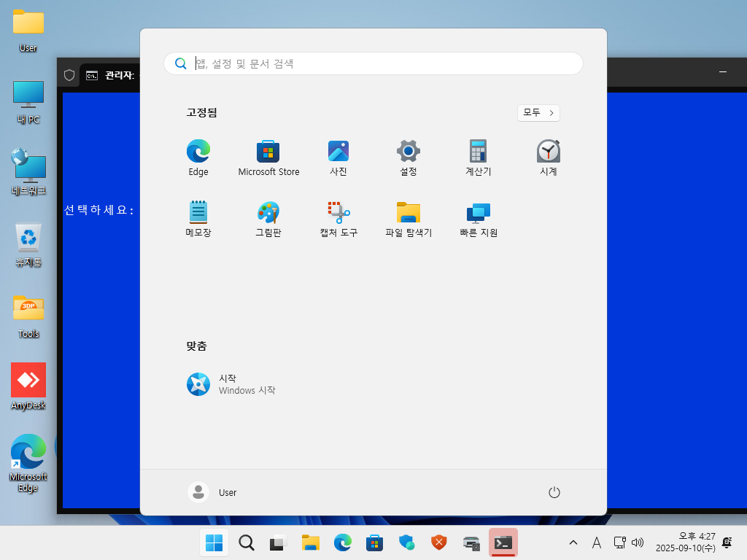Viewport: 747px width, 560px height.
Task: Open notification bell in the tray
Action: (x=727, y=542)
